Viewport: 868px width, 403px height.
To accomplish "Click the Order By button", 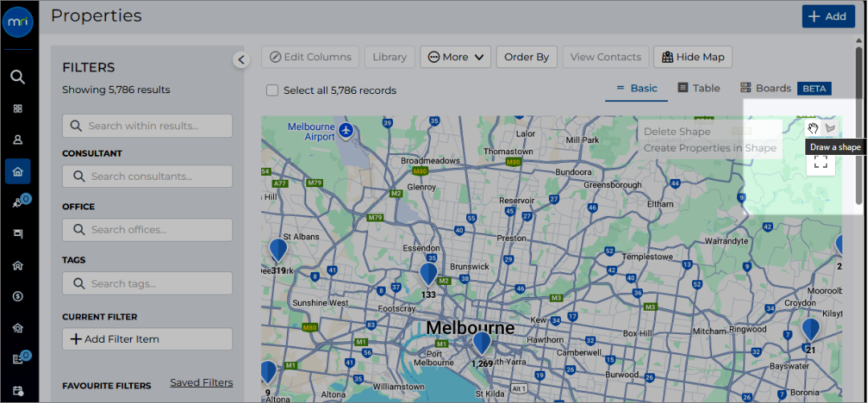I will (x=526, y=57).
